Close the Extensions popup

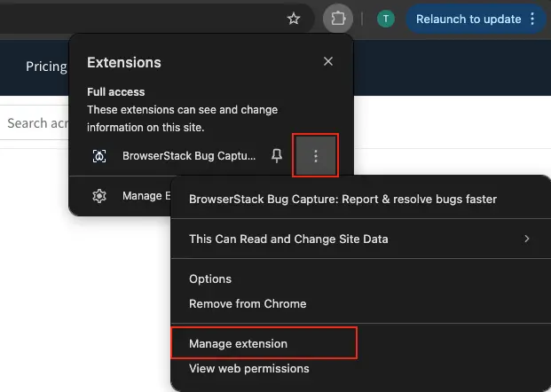[x=328, y=61]
